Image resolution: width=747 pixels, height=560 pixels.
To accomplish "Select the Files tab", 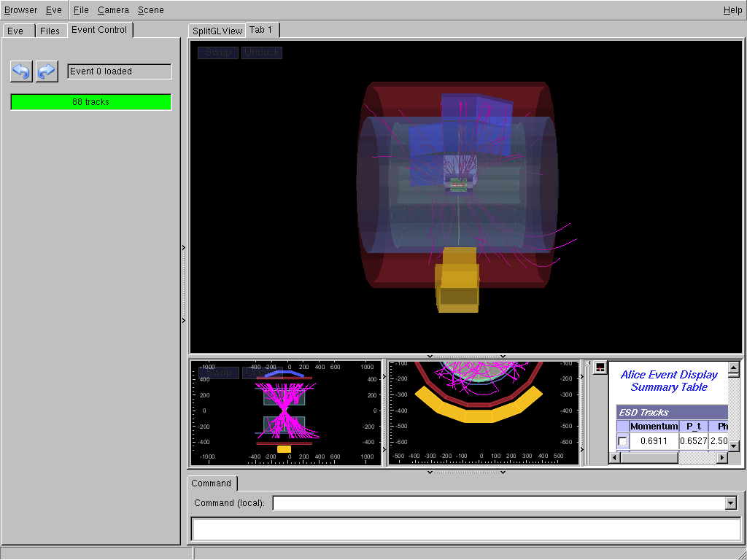I will point(50,31).
